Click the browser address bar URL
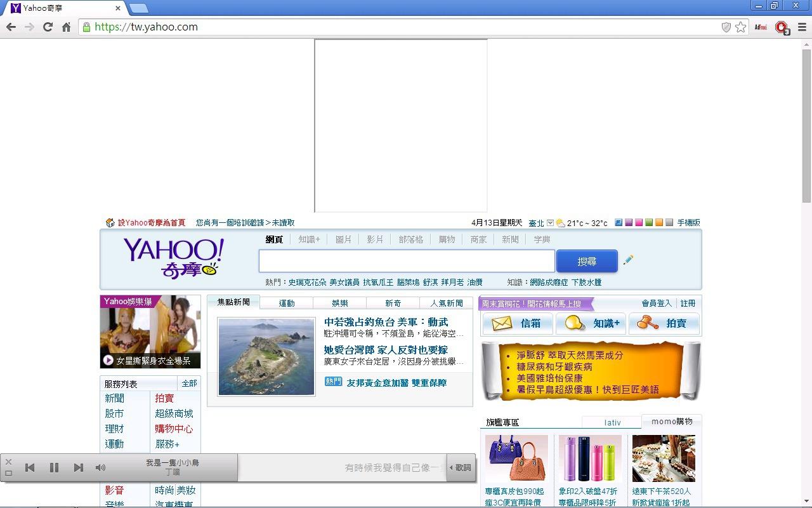Image resolution: width=812 pixels, height=508 pixels. pyautogui.click(x=146, y=27)
